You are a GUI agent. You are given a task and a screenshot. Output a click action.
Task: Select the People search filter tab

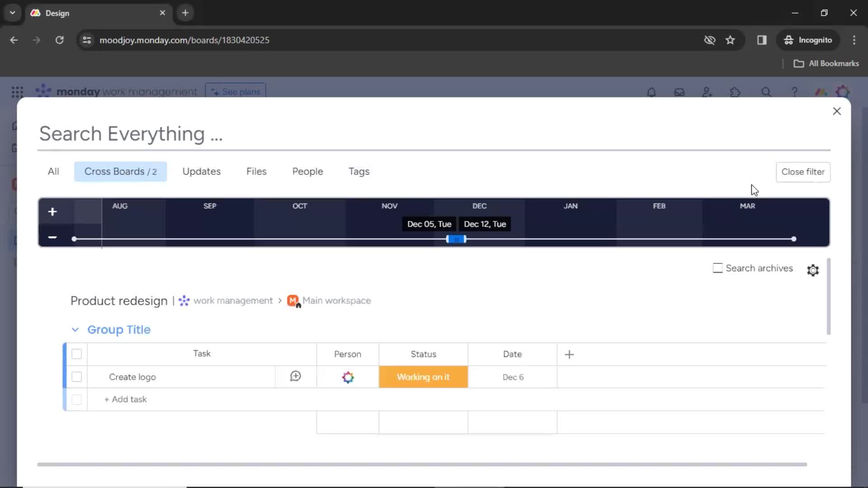(x=307, y=172)
